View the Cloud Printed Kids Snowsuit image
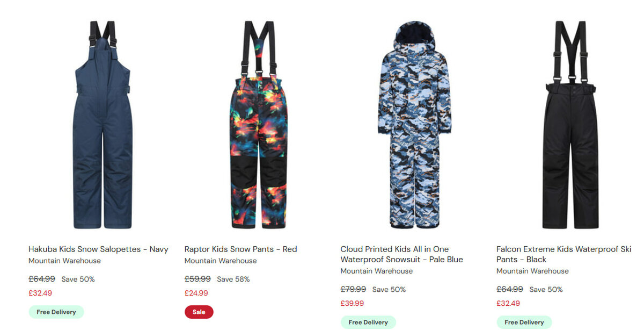 [x=414, y=125]
